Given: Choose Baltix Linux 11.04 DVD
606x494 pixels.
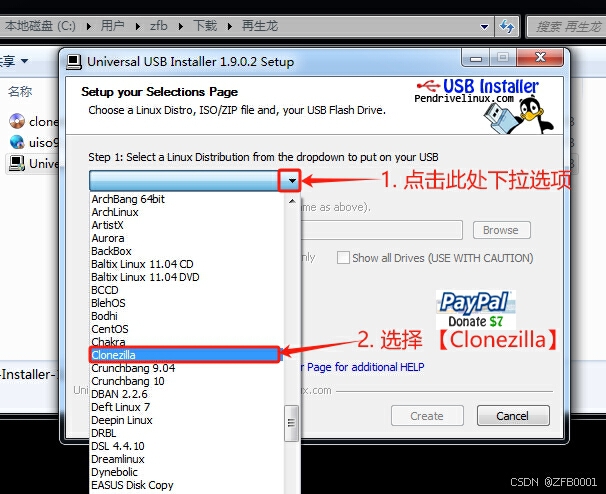Looking at the screenshot, I should point(145,277).
